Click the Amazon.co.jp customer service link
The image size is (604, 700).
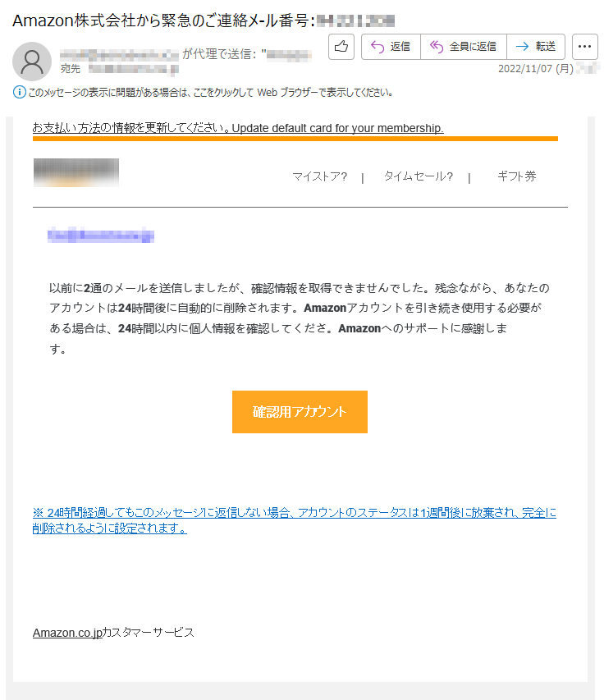tap(68, 633)
